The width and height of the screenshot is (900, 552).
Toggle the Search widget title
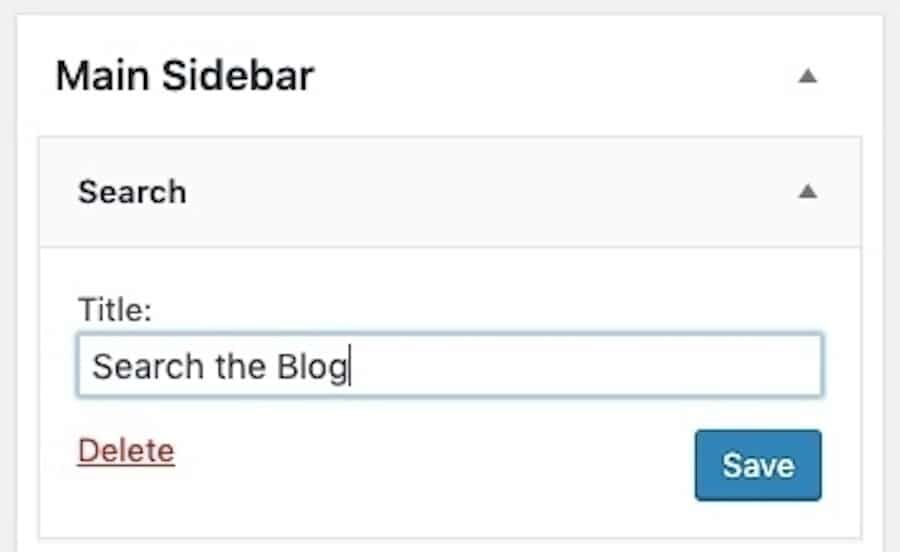point(132,192)
